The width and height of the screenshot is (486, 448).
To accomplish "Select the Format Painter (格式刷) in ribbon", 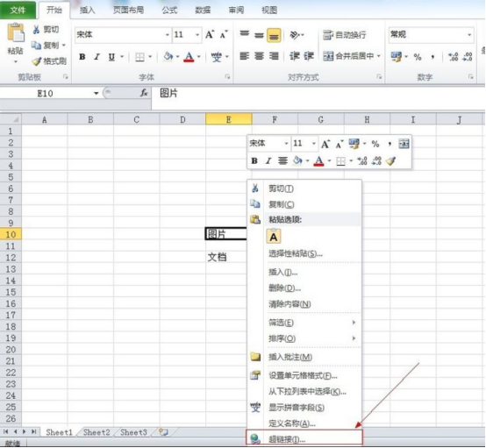I will tap(49, 61).
